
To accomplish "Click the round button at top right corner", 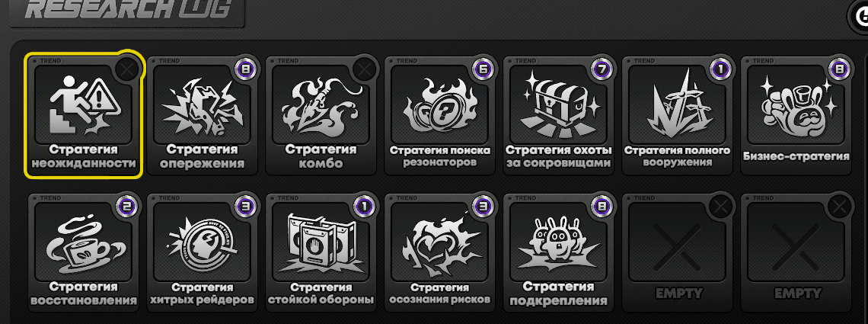I will click(859, 18).
